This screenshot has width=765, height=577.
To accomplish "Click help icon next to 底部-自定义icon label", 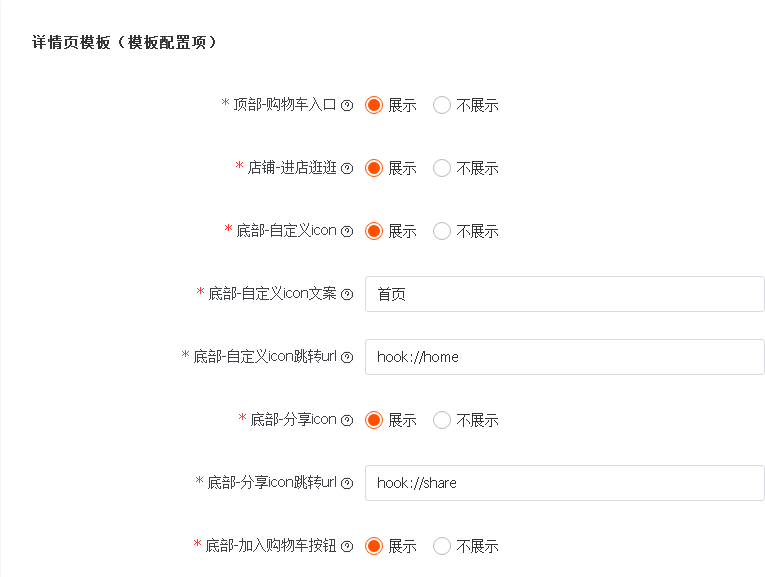I will click(x=347, y=231).
